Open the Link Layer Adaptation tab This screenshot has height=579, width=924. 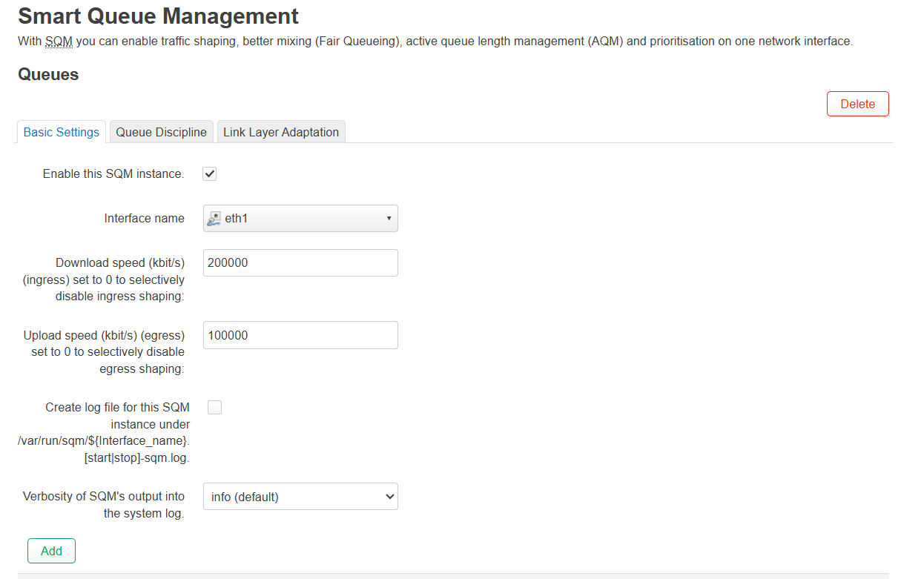[x=281, y=132]
